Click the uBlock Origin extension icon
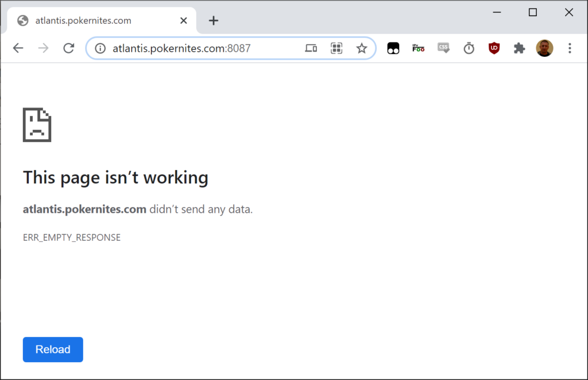The height and width of the screenshot is (380, 588). (494, 48)
